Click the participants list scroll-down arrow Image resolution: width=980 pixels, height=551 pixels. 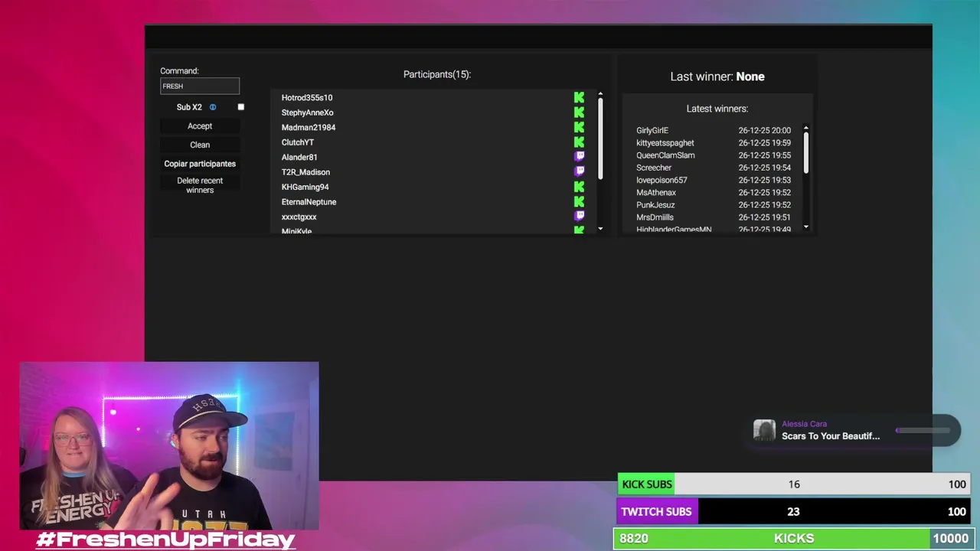coord(600,228)
